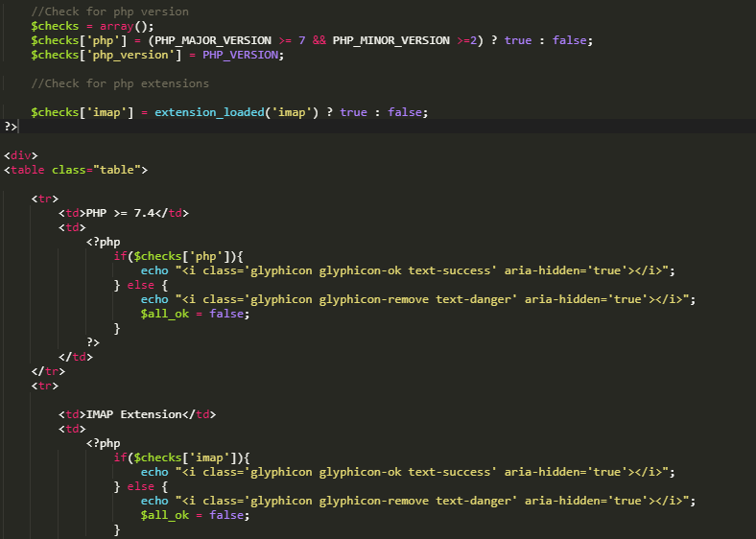Image resolution: width=756 pixels, height=539 pixels.
Task: Click $all_ok in the imap check else block
Action: [164, 515]
